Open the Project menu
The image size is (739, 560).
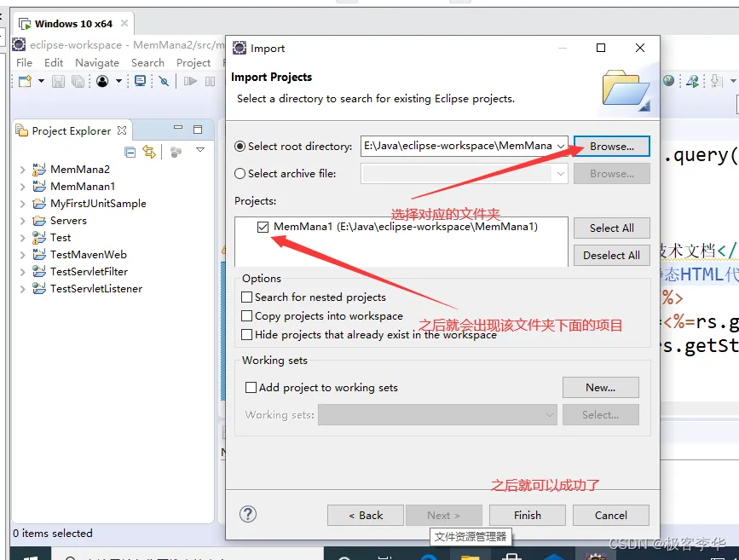193,63
